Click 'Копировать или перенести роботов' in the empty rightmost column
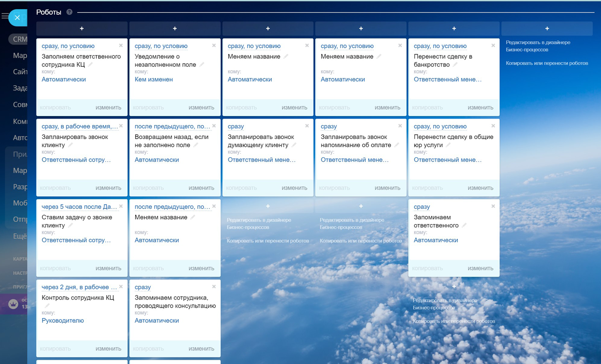601x364 pixels. (547, 63)
